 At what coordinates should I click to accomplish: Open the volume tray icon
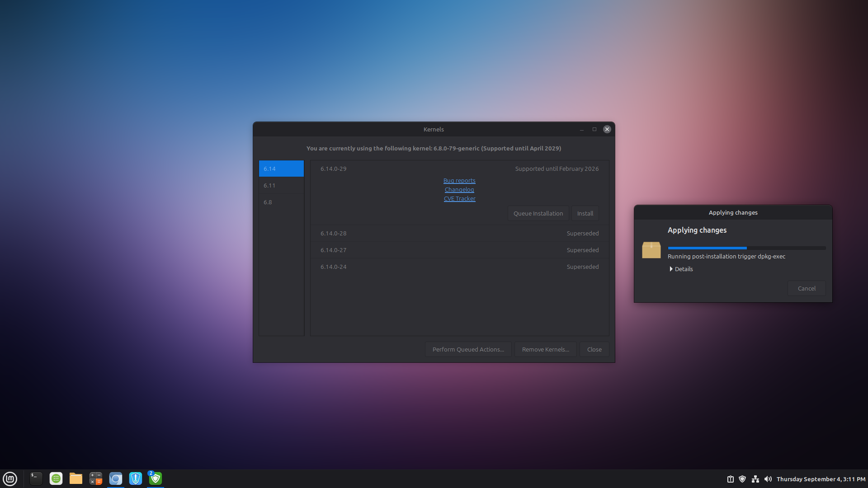point(768,479)
